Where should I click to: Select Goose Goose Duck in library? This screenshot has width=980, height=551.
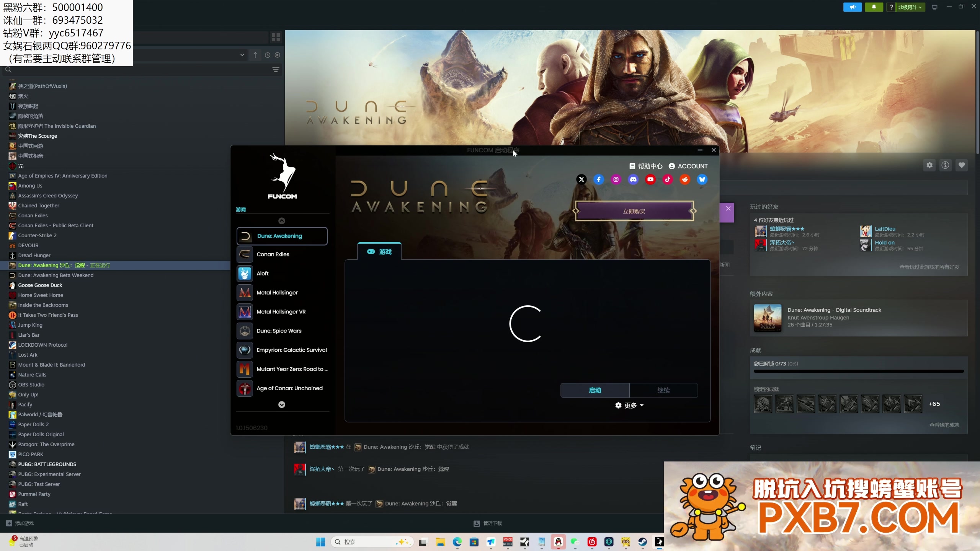click(40, 285)
